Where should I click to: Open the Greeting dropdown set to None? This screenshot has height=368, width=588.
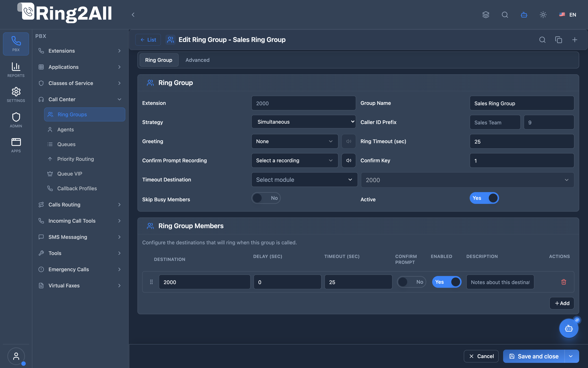295,141
